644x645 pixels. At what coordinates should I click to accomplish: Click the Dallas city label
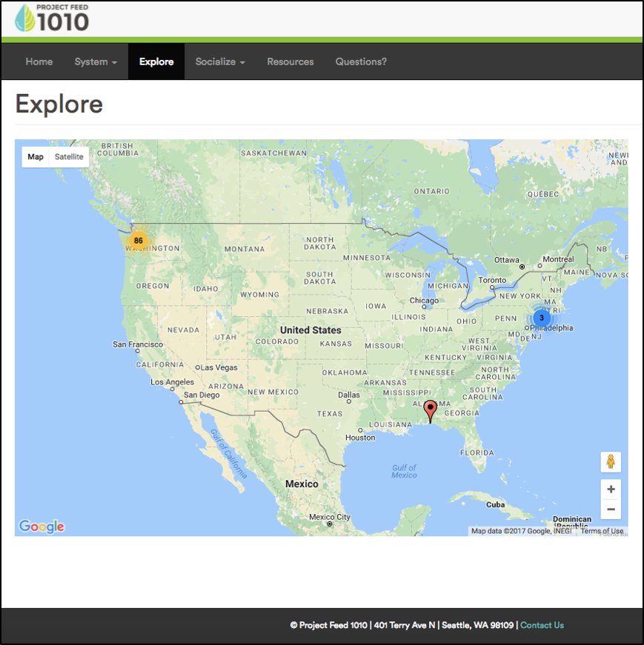pos(349,395)
